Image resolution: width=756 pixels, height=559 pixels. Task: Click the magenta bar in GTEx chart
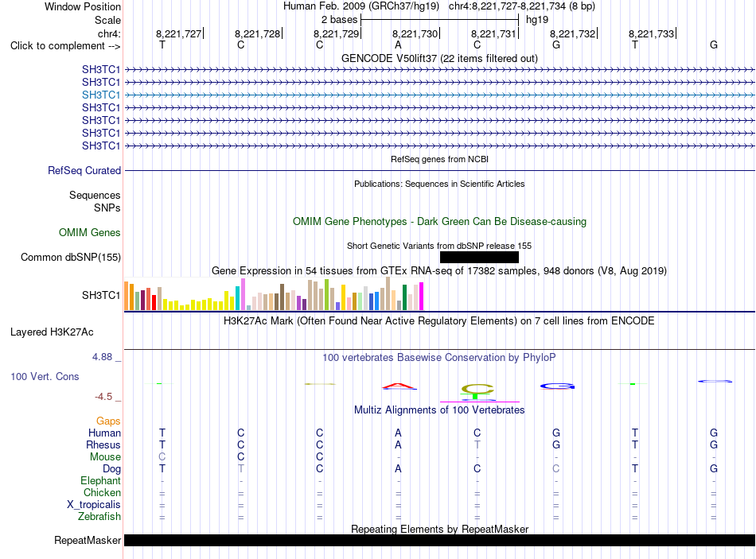point(422,297)
